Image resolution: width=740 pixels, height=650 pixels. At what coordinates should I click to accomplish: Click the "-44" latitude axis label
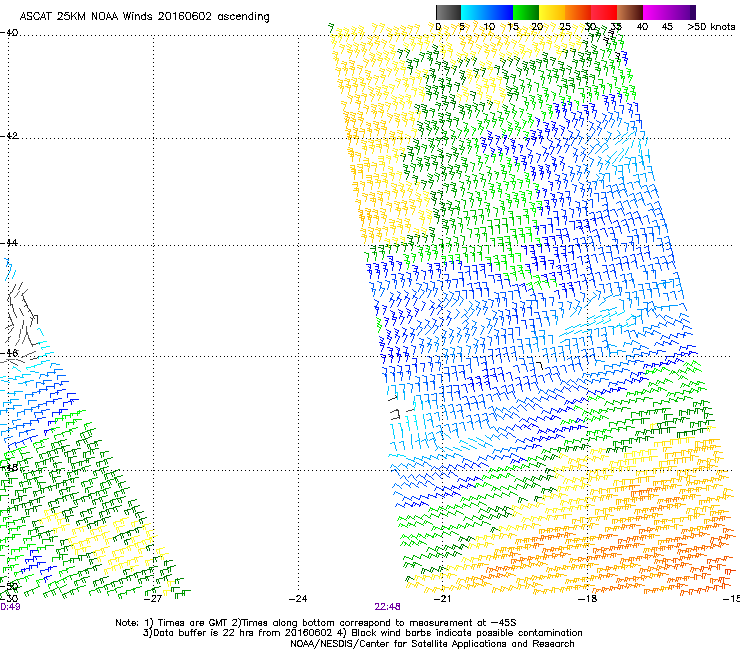(x=9, y=243)
